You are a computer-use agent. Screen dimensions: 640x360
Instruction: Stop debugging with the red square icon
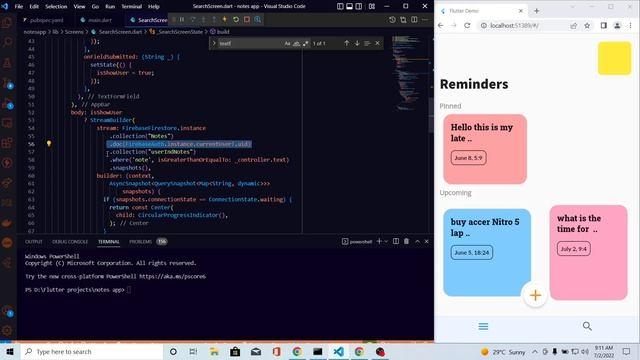point(247,20)
